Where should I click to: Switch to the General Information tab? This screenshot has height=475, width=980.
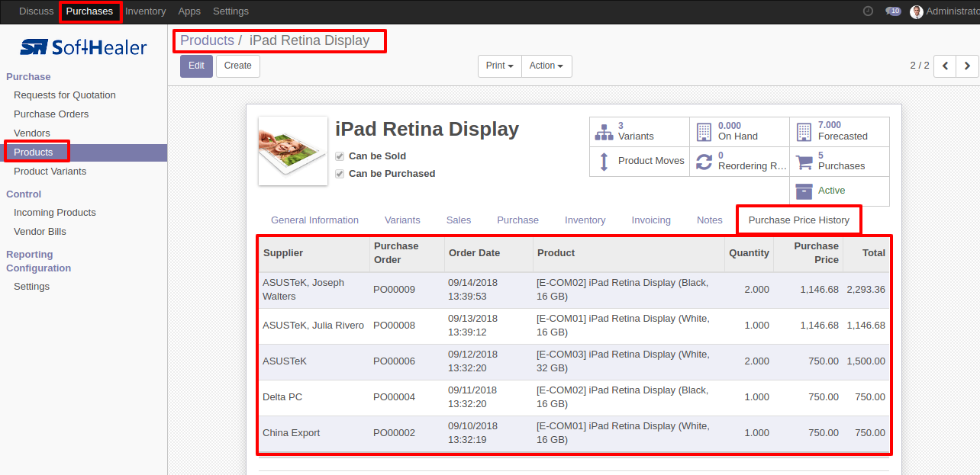click(x=314, y=220)
